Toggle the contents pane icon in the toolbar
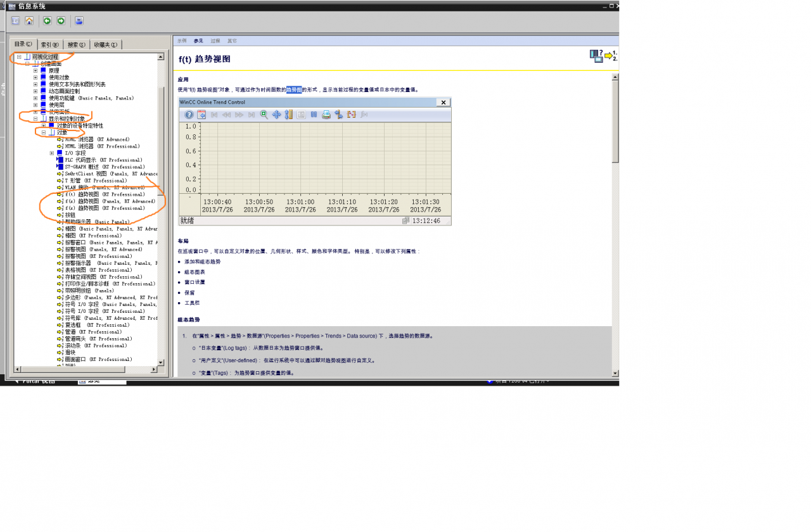Viewport: 811px width, 532px height. pos(16,21)
